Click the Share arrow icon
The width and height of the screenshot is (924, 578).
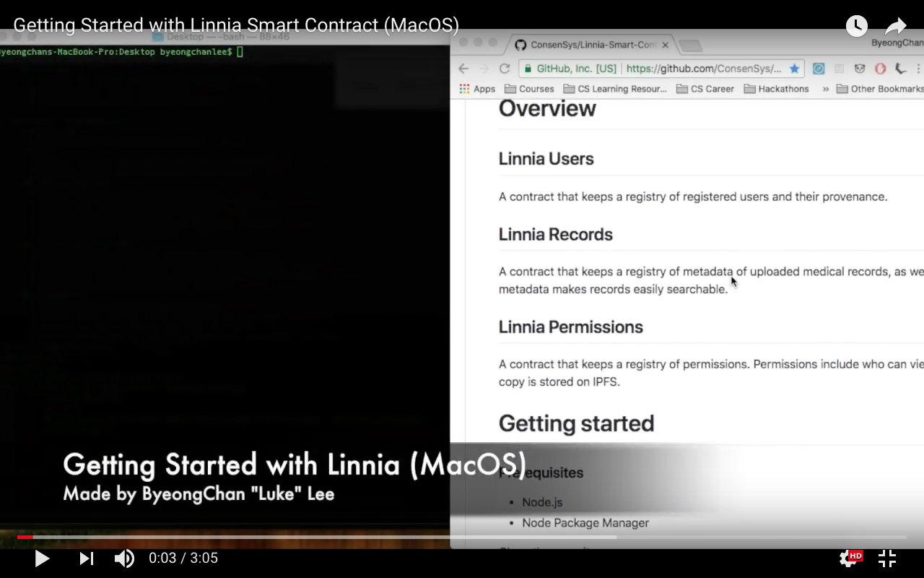[896, 26]
